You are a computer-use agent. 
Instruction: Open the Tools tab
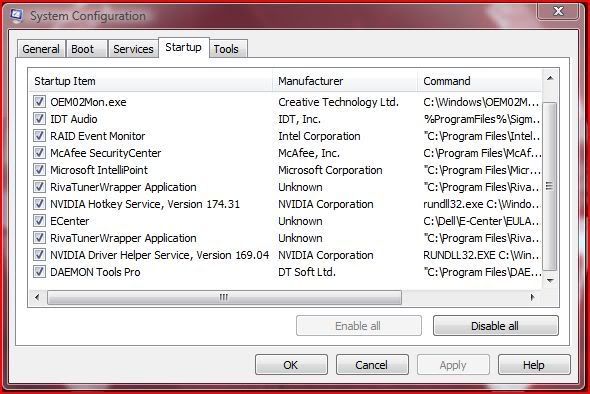[228, 49]
